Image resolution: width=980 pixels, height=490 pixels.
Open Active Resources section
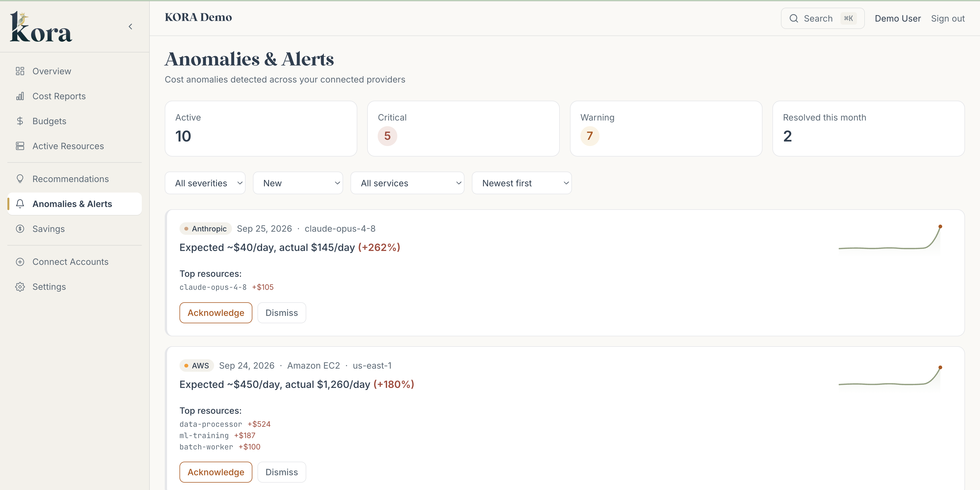click(75, 146)
